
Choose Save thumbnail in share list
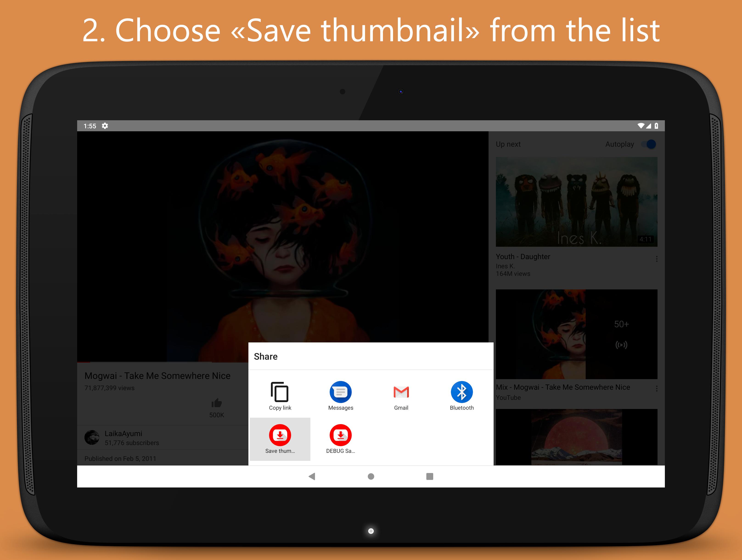tap(280, 439)
